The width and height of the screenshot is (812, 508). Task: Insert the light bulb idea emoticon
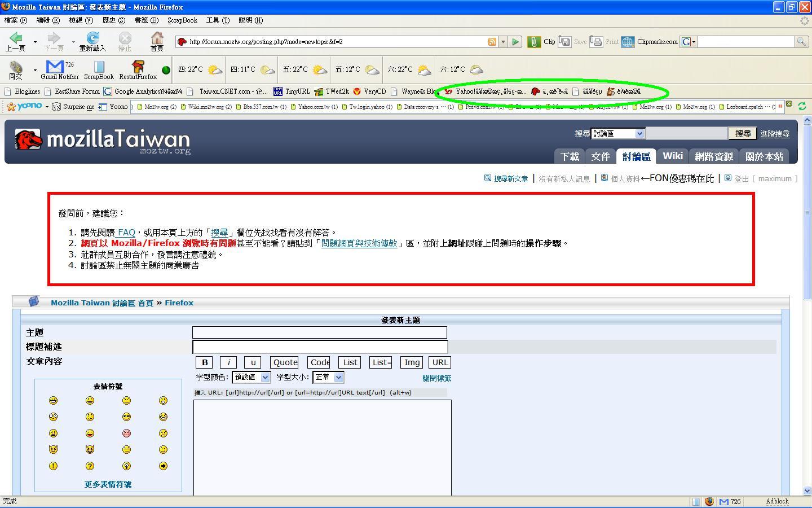(x=126, y=466)
